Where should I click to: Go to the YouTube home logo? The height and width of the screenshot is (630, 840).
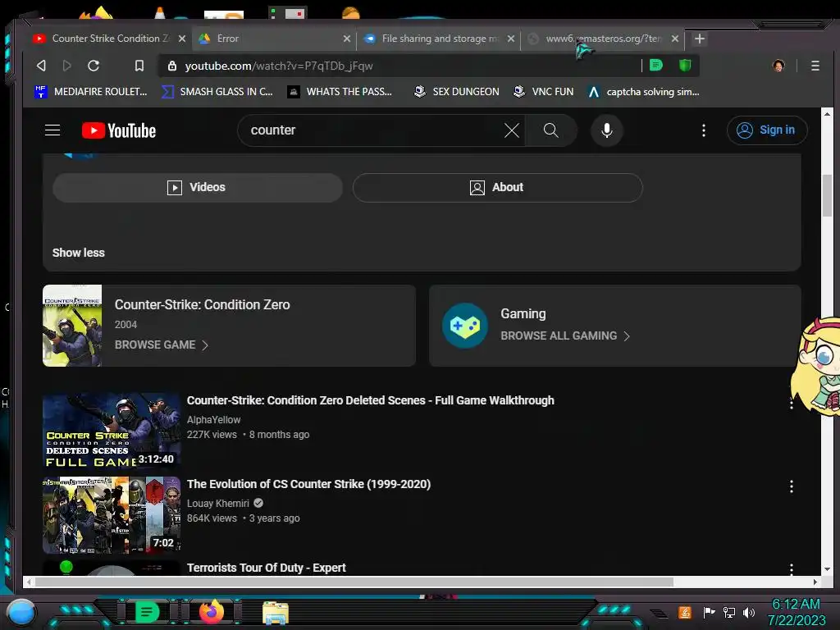pyautogui.click(x=118, y=130)
